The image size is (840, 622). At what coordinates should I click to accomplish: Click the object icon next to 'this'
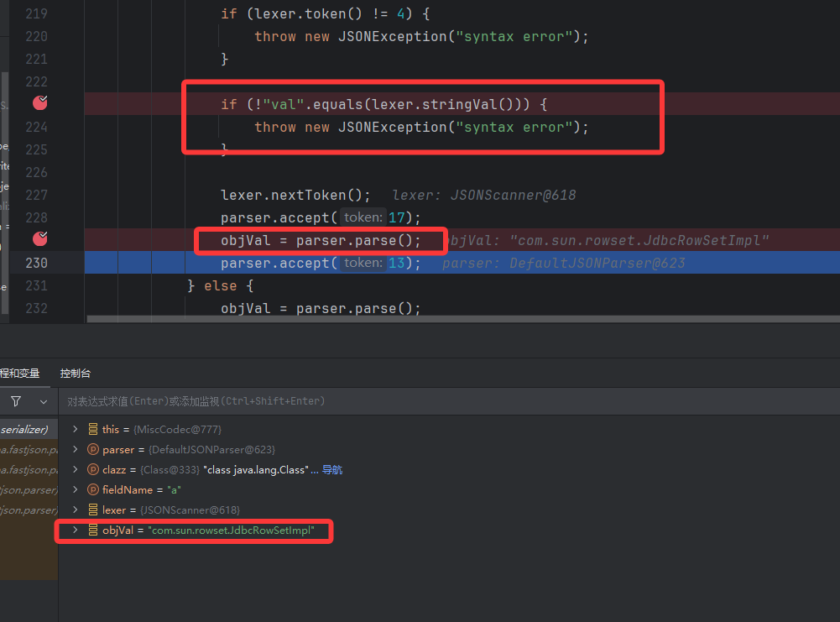pos(92,429)
